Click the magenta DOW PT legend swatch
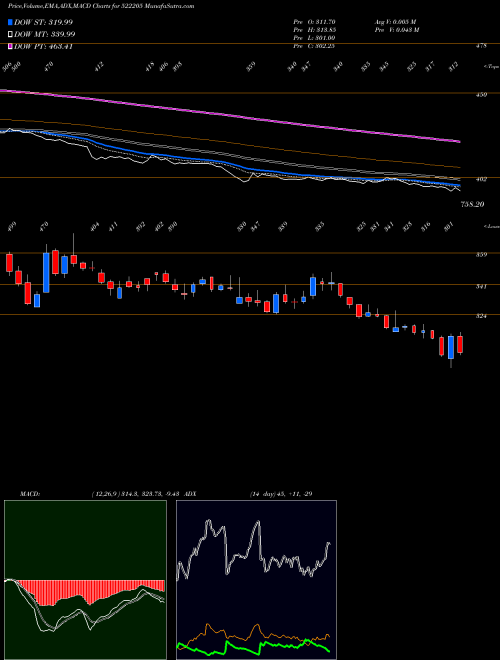This screenshot has width=500, height=660. 10,47
